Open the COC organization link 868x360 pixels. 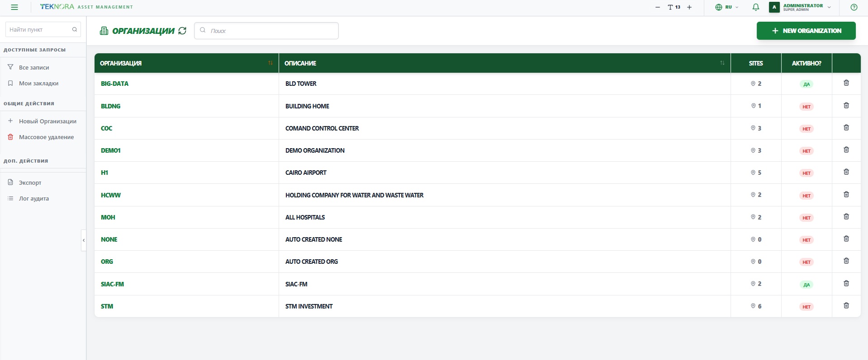(x=106, y=128)
